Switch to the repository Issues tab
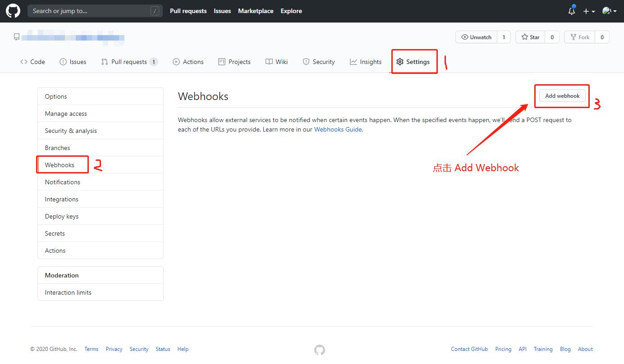Viewport: 624px width, 364px height. pos(73,62)
